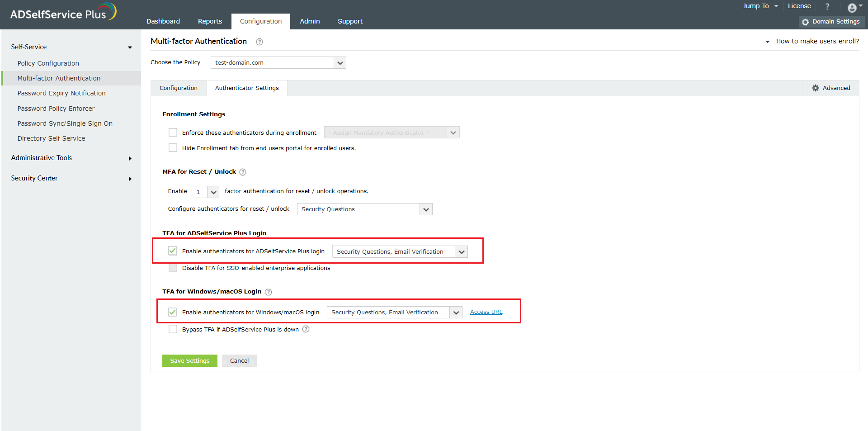Select the Configuration main tab
The image size is (868, 431).
click(261, 21)
